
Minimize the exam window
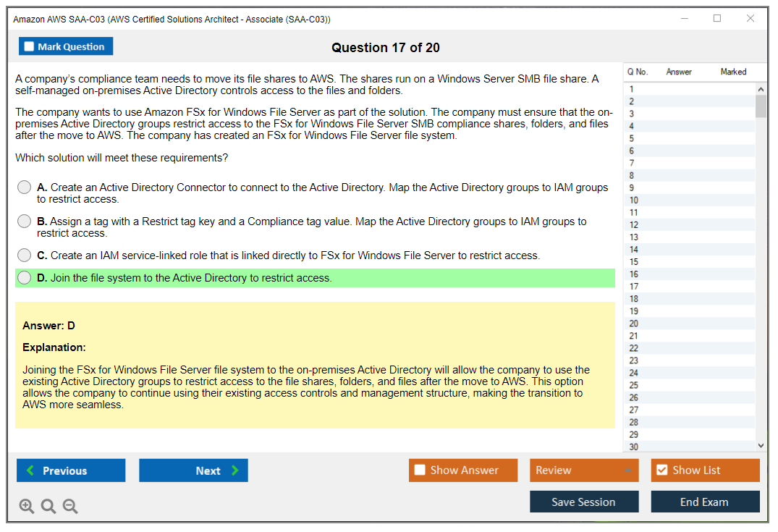(x=684, y=19)
